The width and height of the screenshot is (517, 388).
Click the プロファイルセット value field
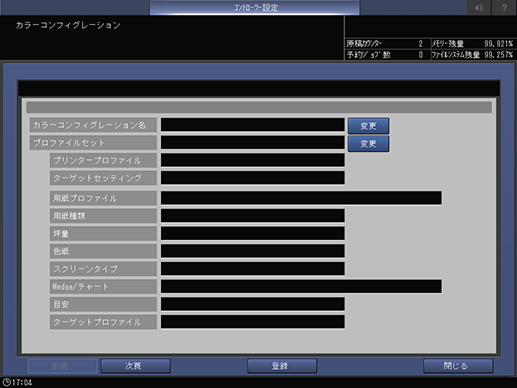tap(253, 143)
